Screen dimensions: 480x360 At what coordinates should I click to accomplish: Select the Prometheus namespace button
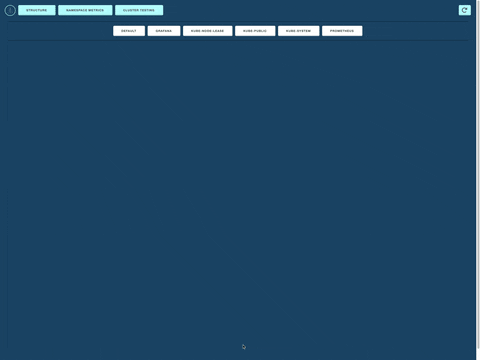point(342,31)
